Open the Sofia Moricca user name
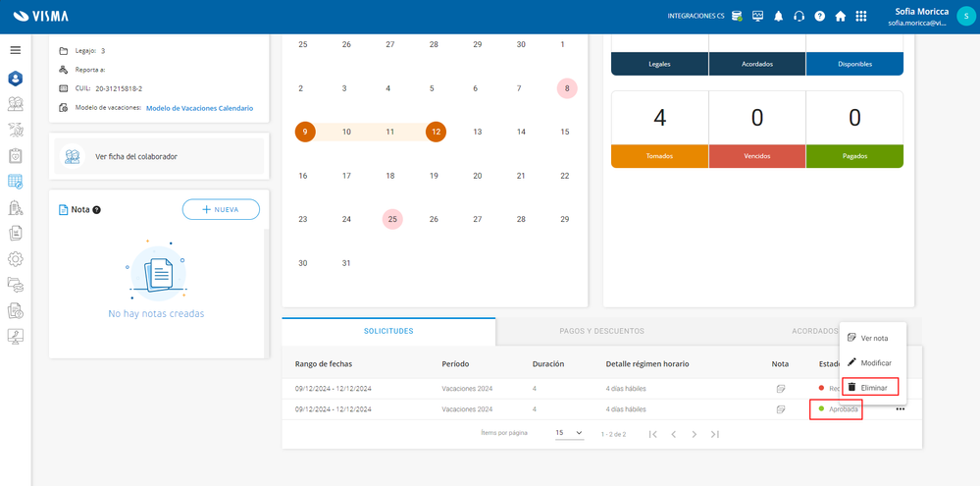This screenshot has height=486, width=980. [x=921, y=11]
